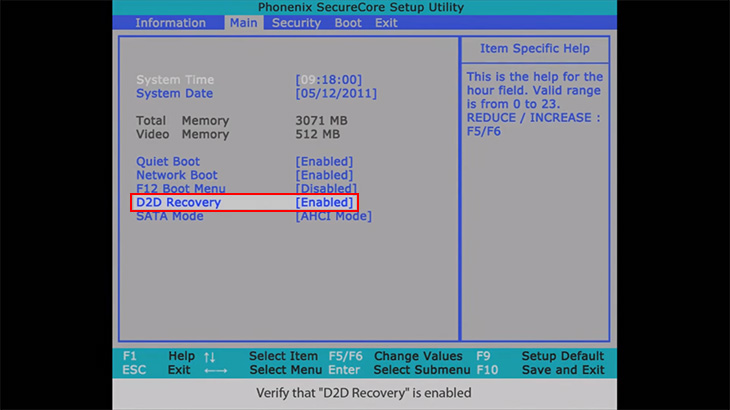Click F10 Save and Exit option
The width and height of the screenshot is (730, 410).
pos(540,370)
